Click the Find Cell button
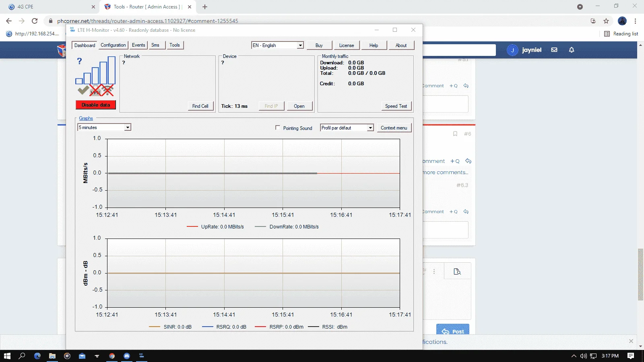 [x=200, y=106]
